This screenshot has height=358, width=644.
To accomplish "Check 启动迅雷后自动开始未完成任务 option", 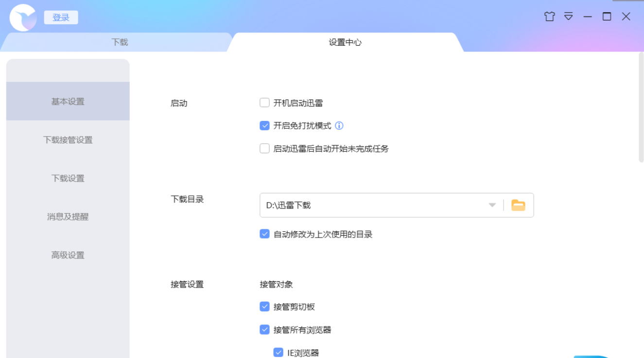I will [264, 149].
